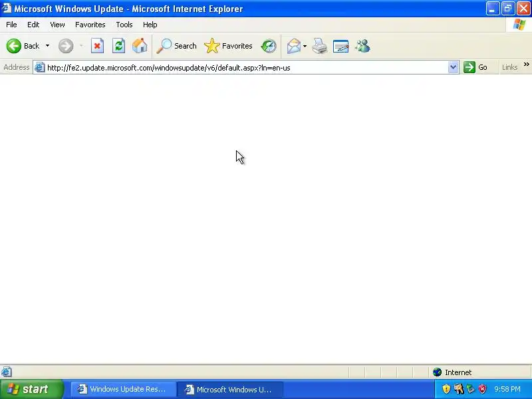Viewport: 532px width, 399px height.
Task: Open the Favorites menu in the menu bar
Action: (90, 25)
